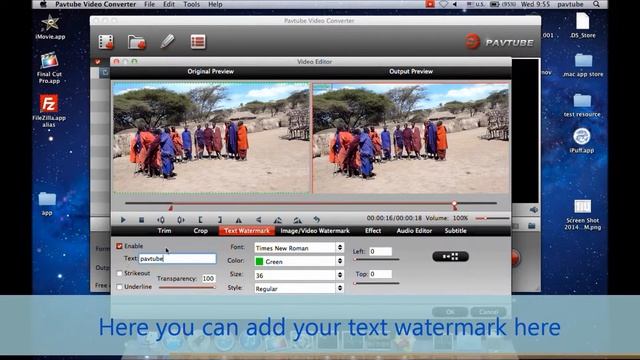The height and width of the screenshot is (360, 640).
Task: Switch to the Trim tab
Action: click(x=164, y=231)
